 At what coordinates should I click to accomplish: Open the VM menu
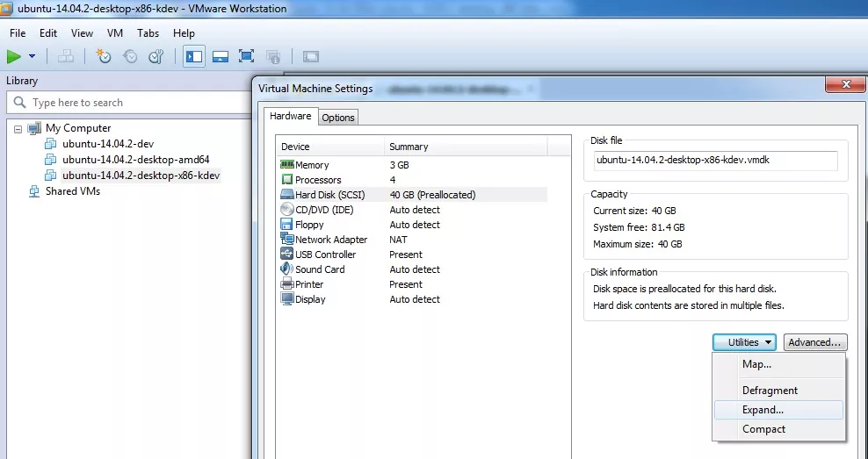click(x=114, y=33)
